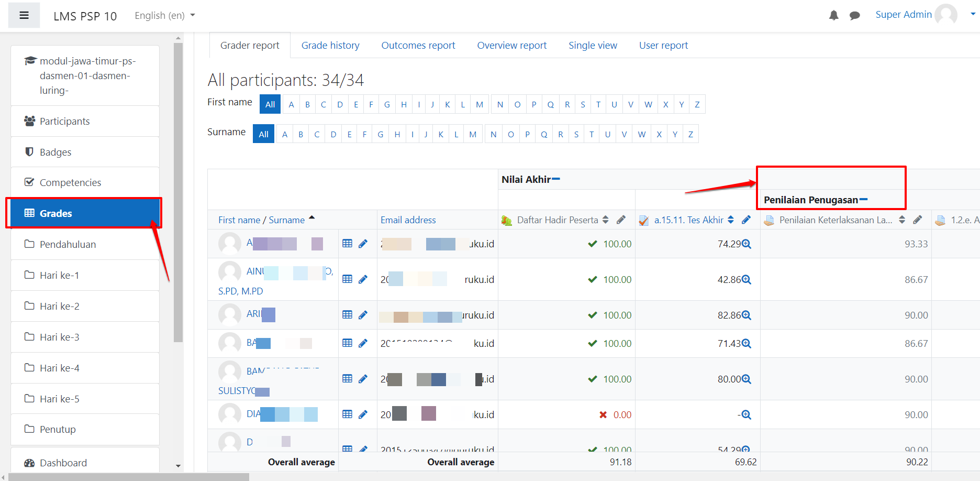
Task: Open grade analysis for score 42.86
Action: tap(747, 279)
